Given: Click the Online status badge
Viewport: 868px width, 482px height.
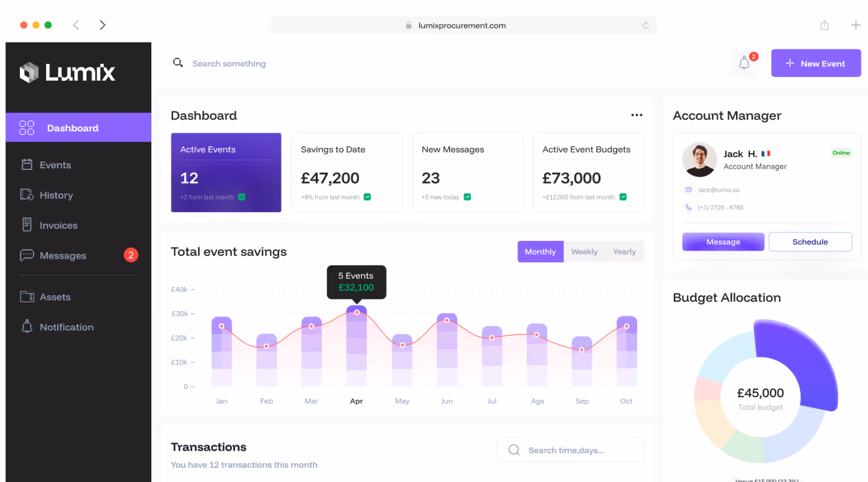Looking at the screenshot, I should point(841,153).
